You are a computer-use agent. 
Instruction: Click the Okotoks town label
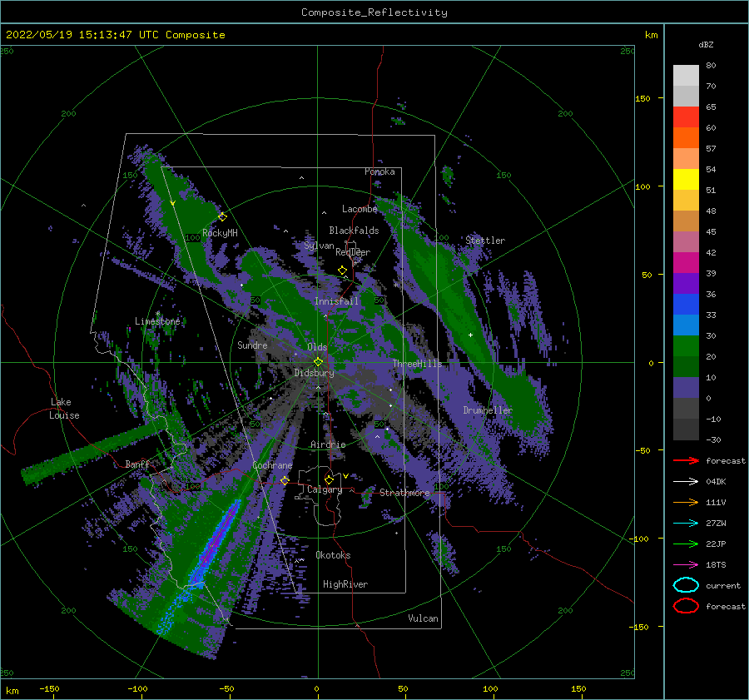(x=333, y=555)
